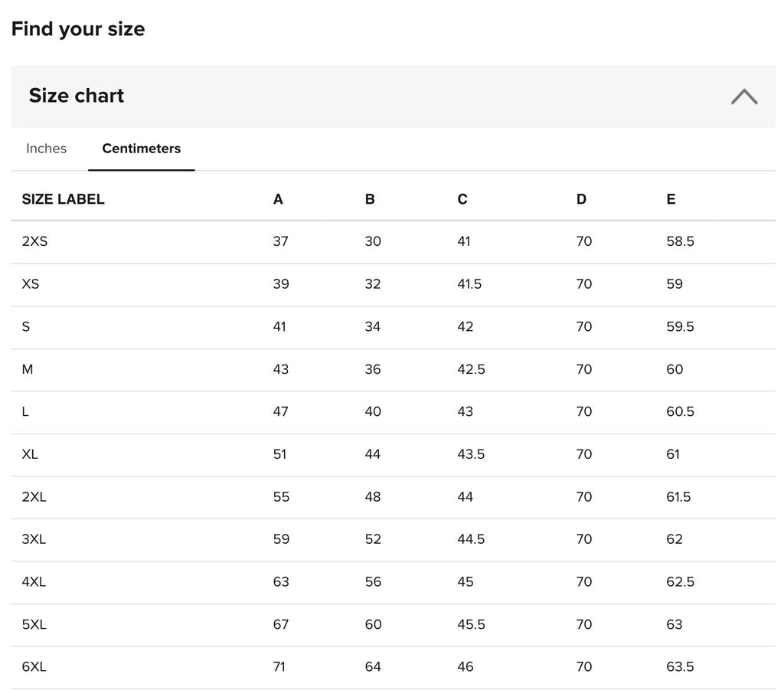Click value 47 in the L row
The width and height of the screenshot is (784, 697).
(x=280, y=412)
